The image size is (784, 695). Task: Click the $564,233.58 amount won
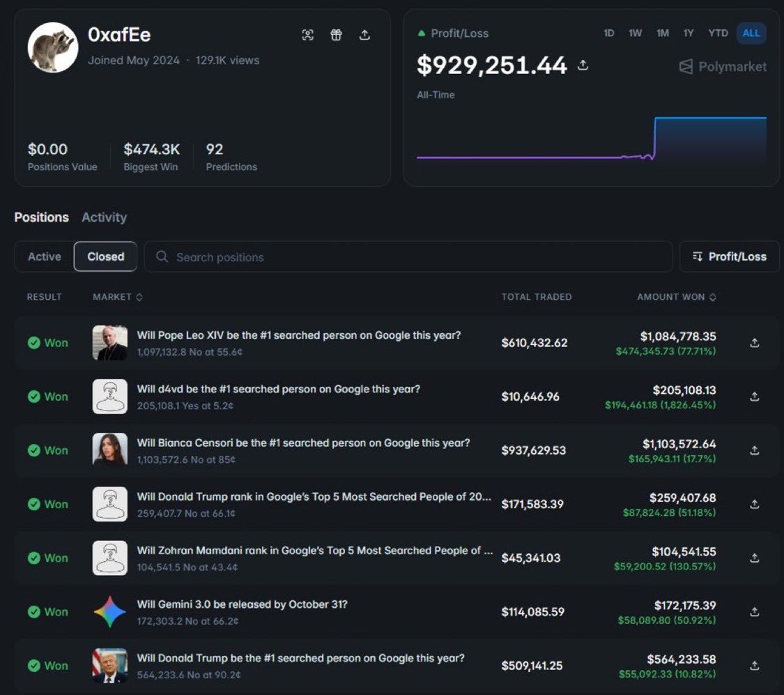682,659
